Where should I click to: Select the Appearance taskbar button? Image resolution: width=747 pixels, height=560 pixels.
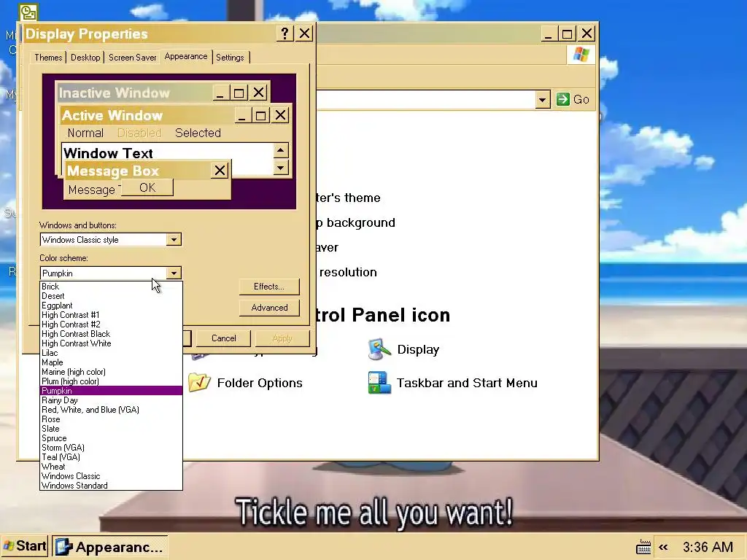point(110,547)
